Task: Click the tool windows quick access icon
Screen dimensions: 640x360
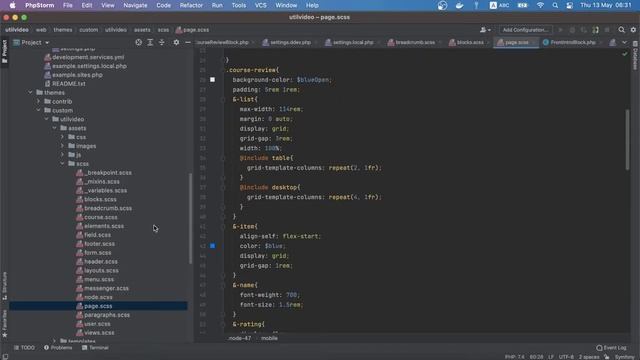Action: [x=5, y=356]
